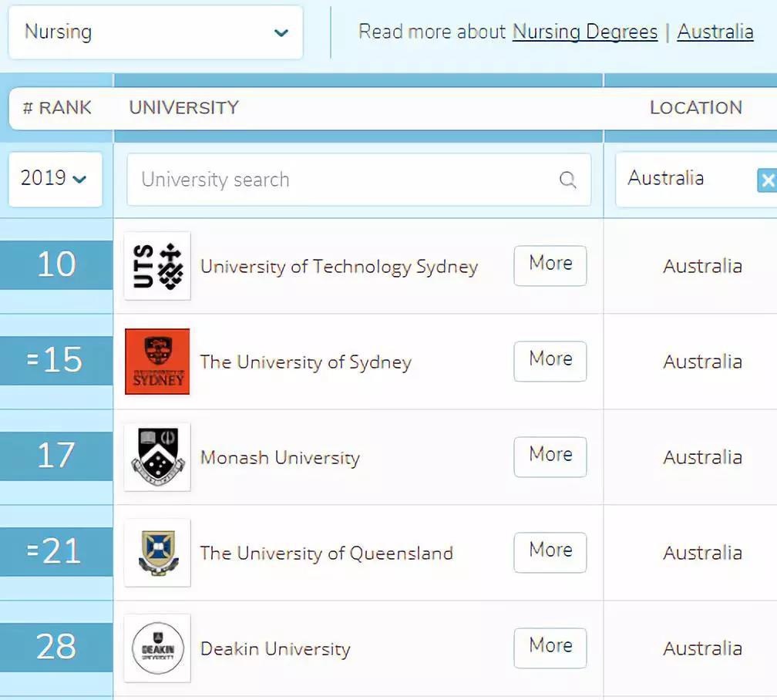This screenshot has height=700, width=777.
Task: Click the magnifier icon in university search
Action: click(567, 180)
